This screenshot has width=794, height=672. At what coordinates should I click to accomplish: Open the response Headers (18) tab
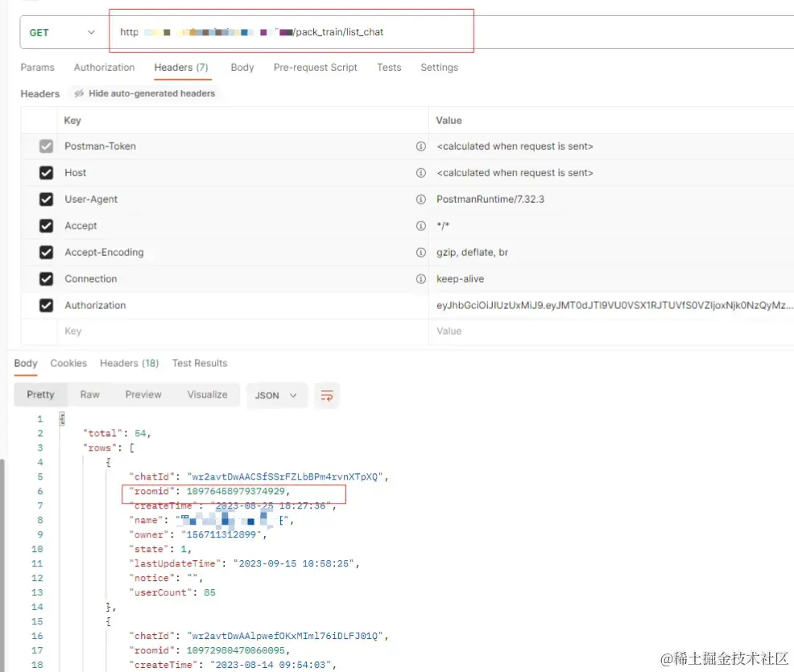pos(129,363)
